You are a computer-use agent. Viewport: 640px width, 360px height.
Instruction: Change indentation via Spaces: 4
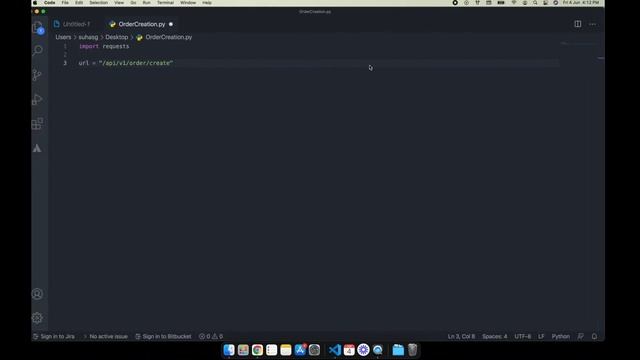[495, 336]
